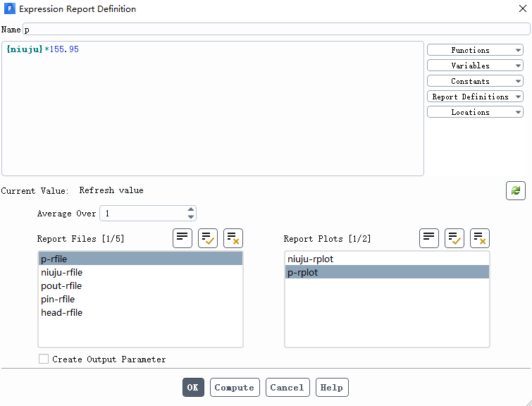532x406 pixels.
Task: Enable Create Output Parameter checkbox
Action: [x=44, y=359]
